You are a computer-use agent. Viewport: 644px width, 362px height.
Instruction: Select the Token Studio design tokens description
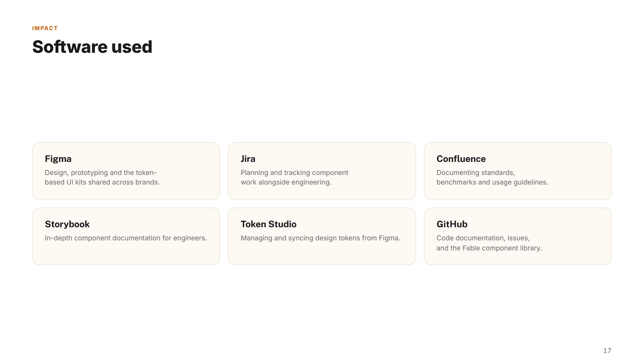point(320,238)
